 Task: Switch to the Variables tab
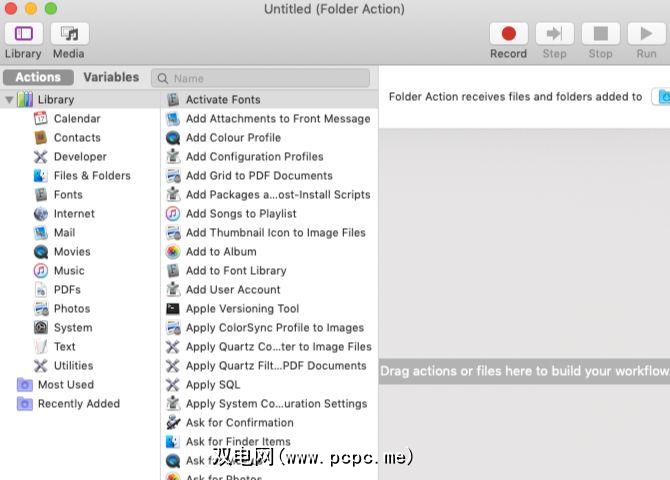tap(111, 77)
